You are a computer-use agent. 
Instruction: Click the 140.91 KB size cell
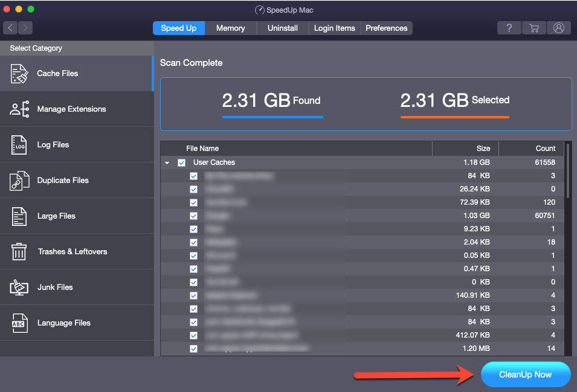[x=473, y=295]
